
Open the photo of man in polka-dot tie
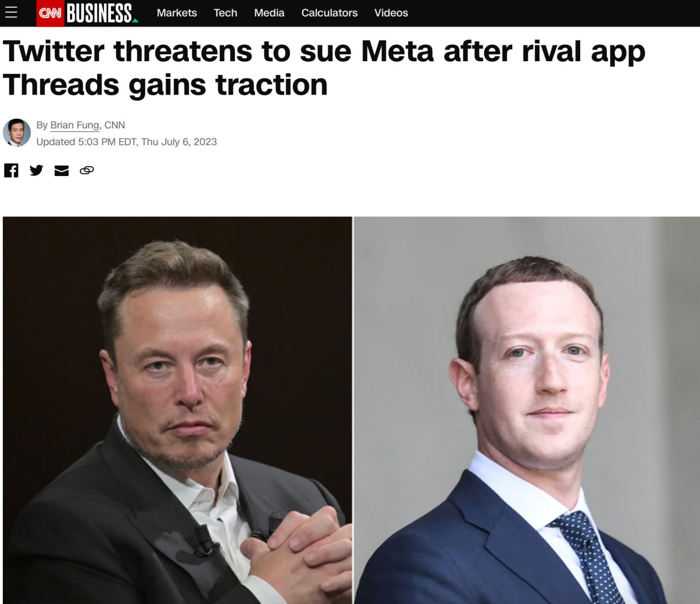coord(527,410)
